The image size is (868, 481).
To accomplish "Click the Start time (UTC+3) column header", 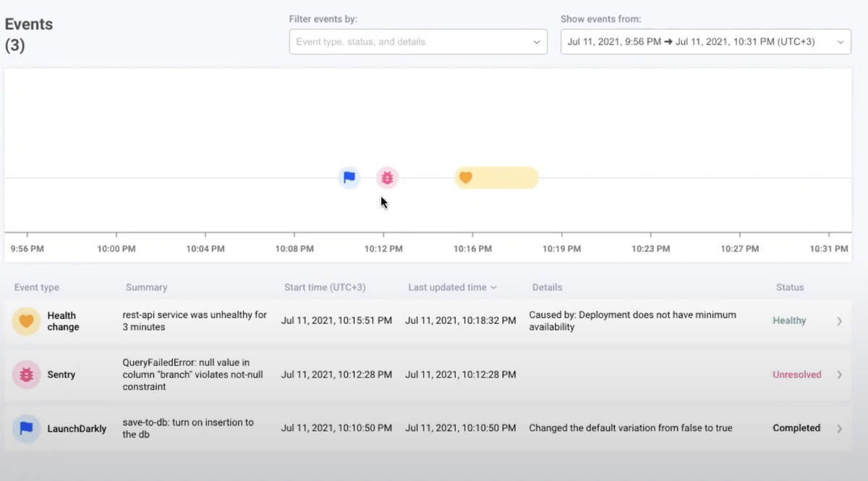I will coord(325,287).
